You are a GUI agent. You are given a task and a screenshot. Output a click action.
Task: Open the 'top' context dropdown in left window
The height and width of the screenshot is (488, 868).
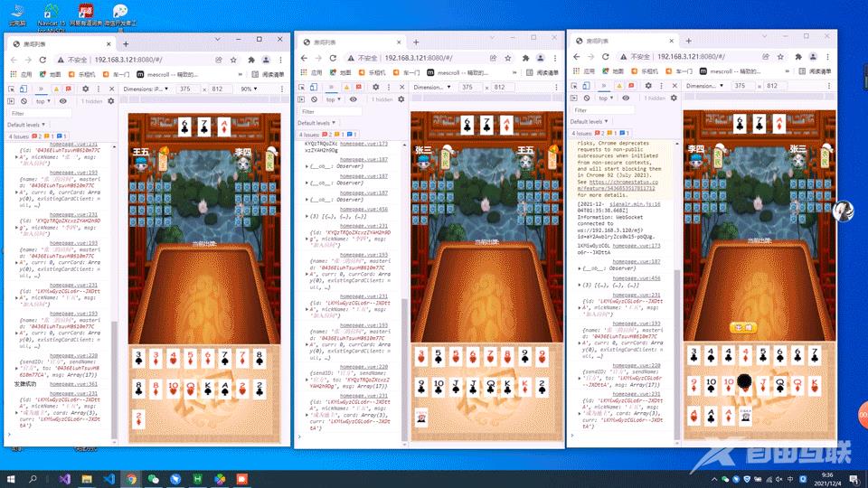click(42, 101)
